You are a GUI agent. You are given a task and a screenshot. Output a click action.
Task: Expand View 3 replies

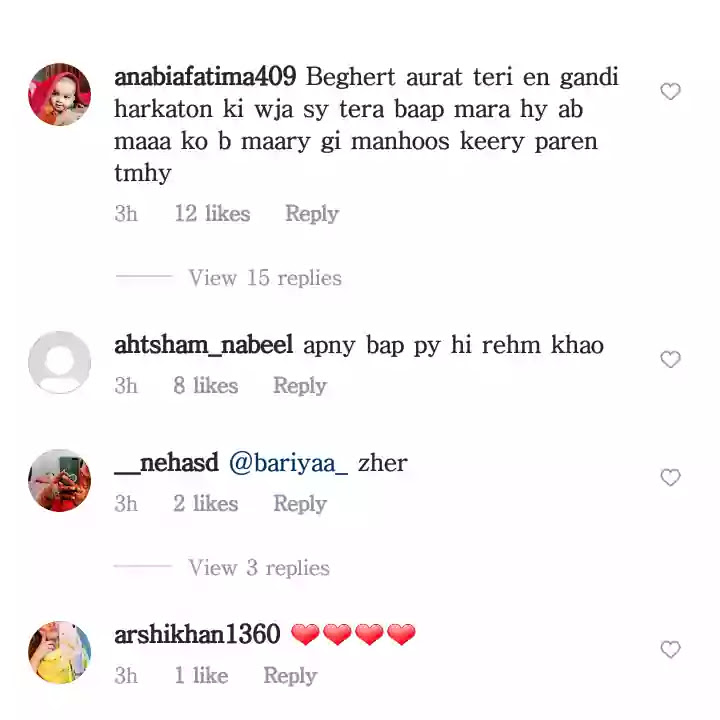259,568
